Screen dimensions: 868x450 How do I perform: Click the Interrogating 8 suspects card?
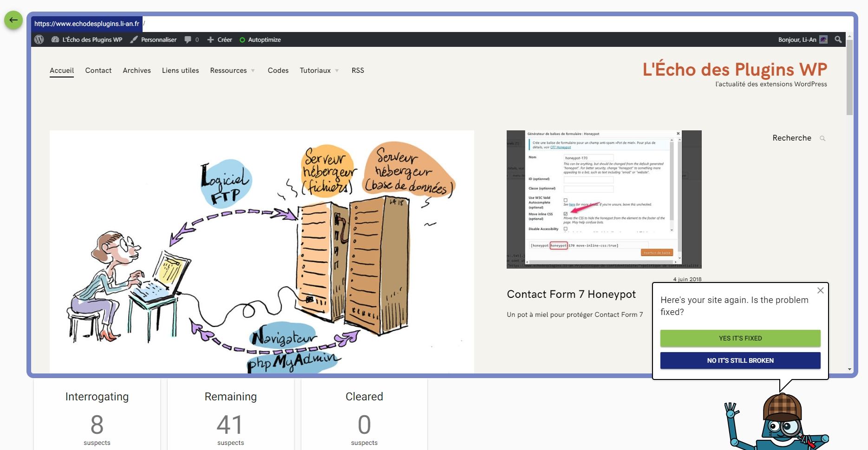(97, 414)
